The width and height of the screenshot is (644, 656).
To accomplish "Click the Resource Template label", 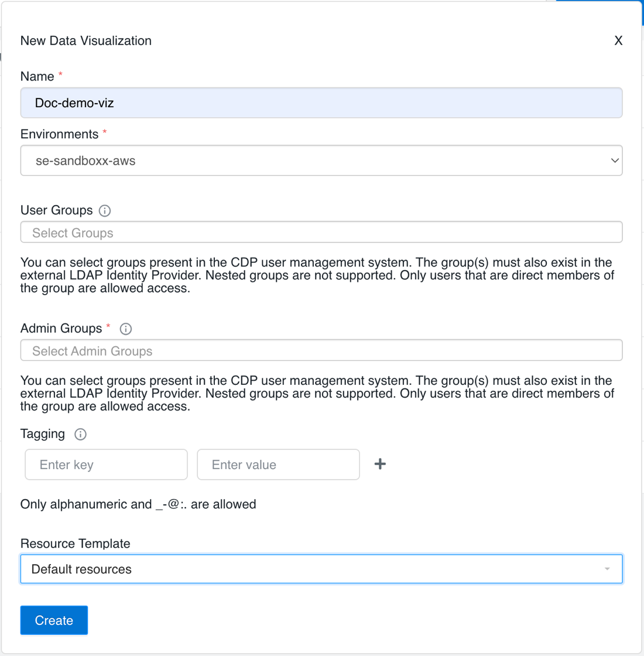I will tap(75, 544).
